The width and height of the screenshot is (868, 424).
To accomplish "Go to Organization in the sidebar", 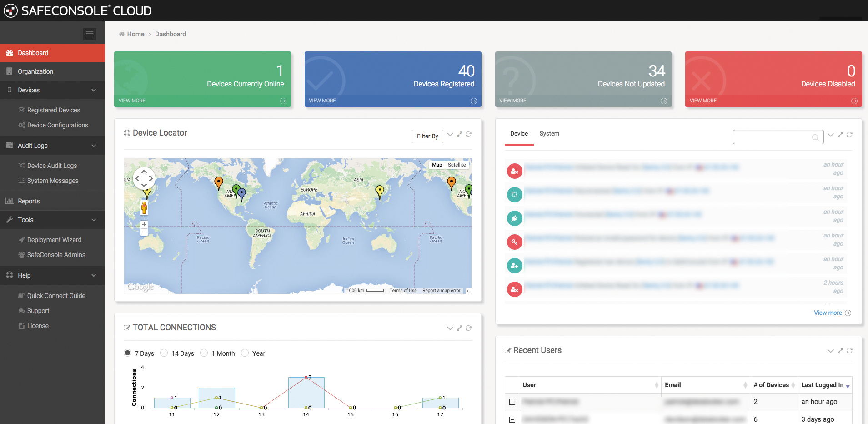I will (x=52, y=71).
